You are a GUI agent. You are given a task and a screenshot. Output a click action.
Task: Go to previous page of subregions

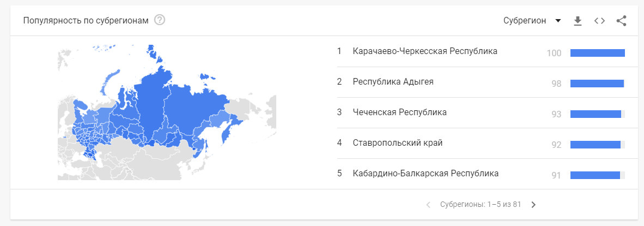click(428, 205)
